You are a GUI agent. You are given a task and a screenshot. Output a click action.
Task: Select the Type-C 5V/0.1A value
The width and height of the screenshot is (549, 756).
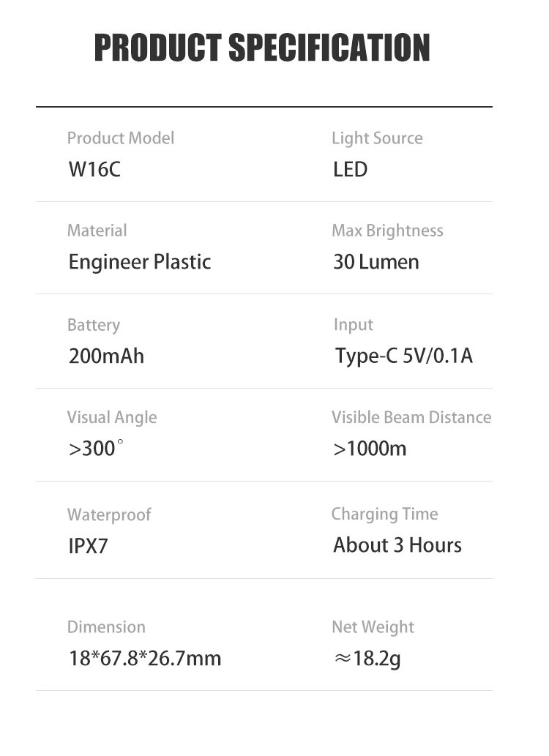404,356
